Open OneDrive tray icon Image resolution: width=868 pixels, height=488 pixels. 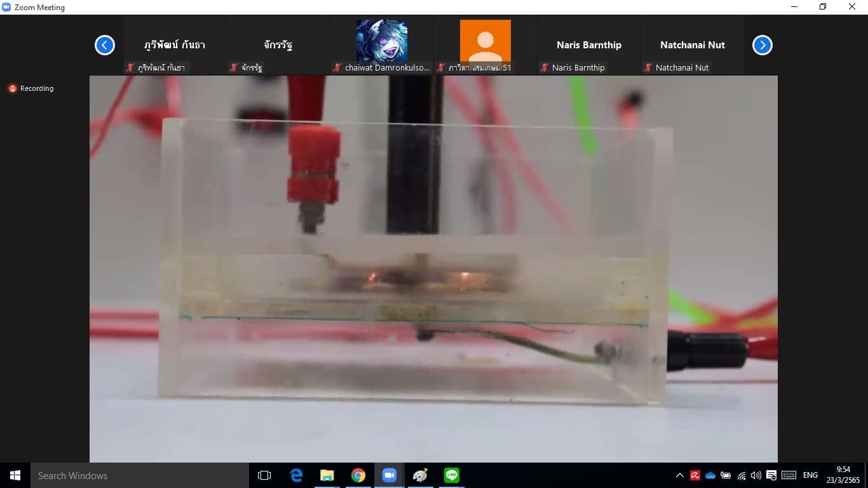tap(710, 475)
